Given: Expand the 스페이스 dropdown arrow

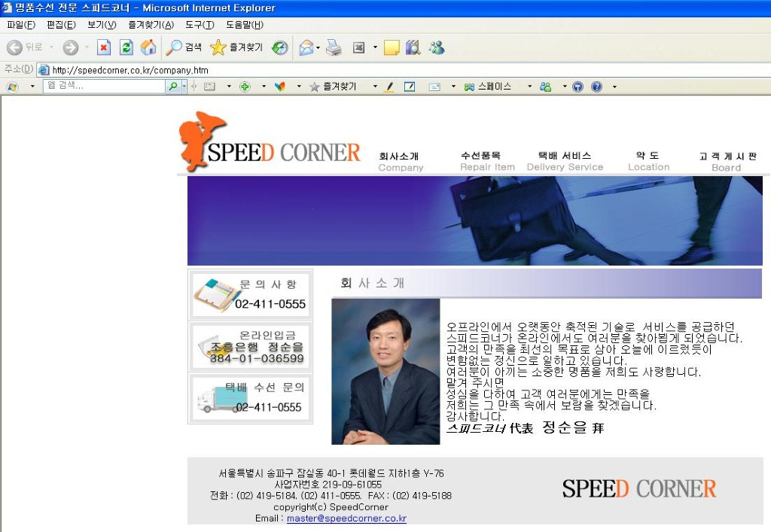Looking at the screenshot, I should (x=529, y=87).
